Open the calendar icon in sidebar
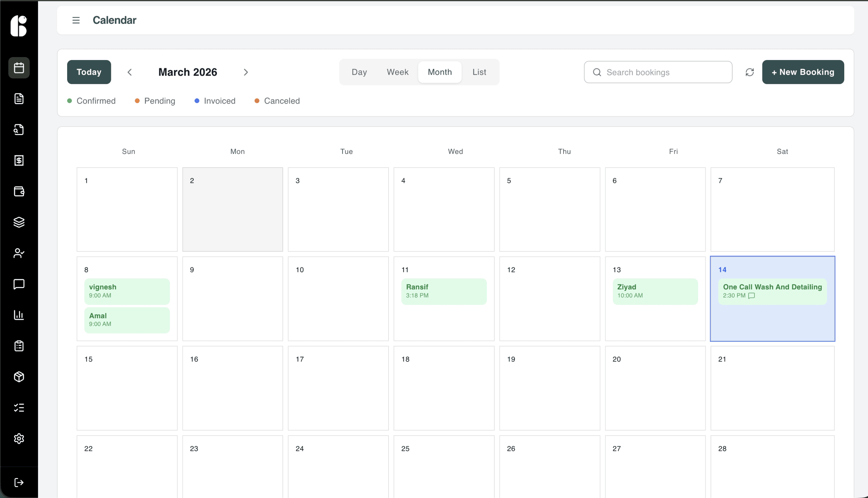This screenshot has height=498, width=868. pos(19,68)
